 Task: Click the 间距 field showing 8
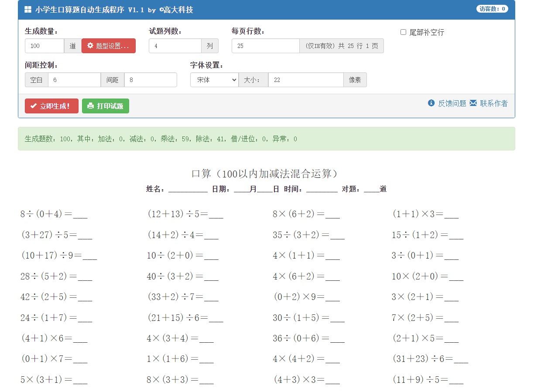[151, 80]
